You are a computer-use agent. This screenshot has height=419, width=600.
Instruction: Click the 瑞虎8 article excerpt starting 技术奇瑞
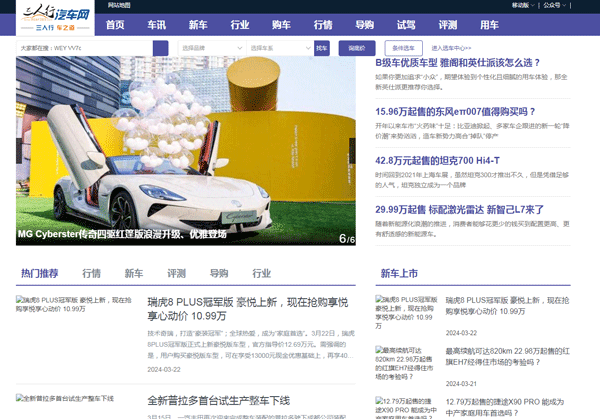pos(251,344)
